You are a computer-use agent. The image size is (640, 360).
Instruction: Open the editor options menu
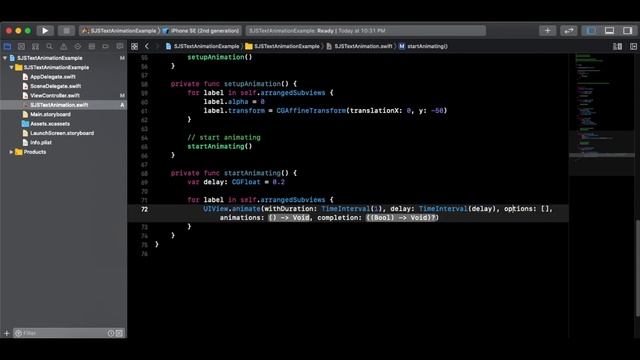coord(617,47)
